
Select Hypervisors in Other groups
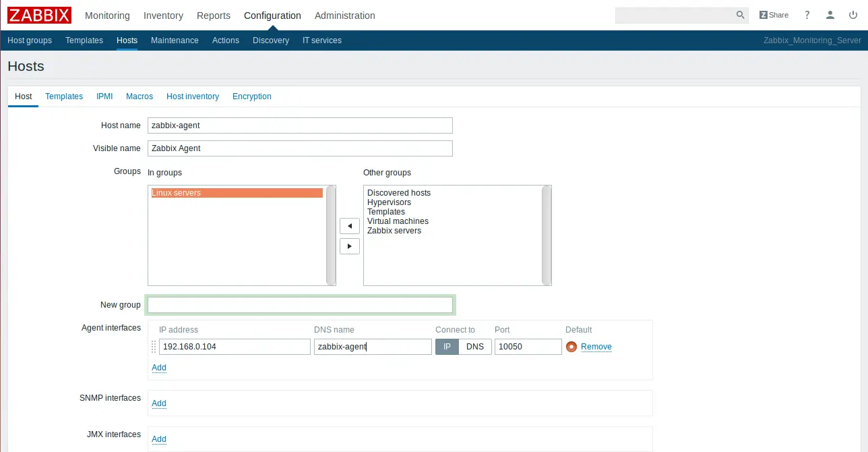pyautogui.click(x=389, y=202)
